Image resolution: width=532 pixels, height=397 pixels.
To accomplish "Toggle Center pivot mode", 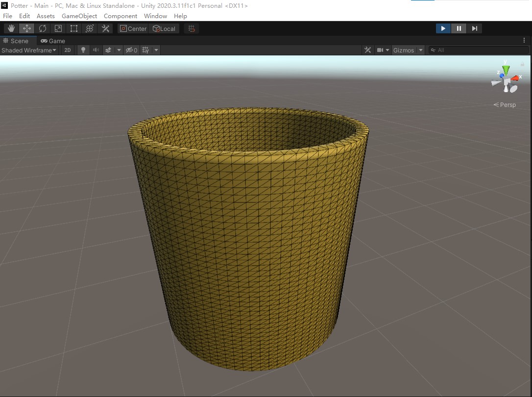I will tap(133, 28).
